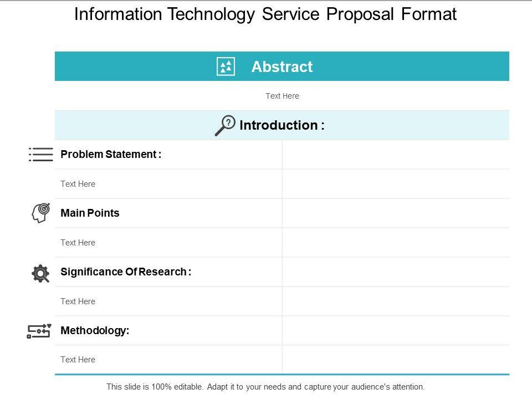
Task: Click the "Text Here" placeholder under Significance Of Research
Action: click(x=78, y=301)
